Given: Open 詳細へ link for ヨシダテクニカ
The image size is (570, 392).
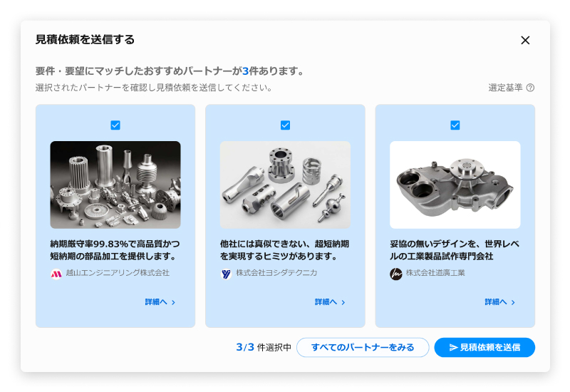Looking at the screenshot, I should pos(330,301).
